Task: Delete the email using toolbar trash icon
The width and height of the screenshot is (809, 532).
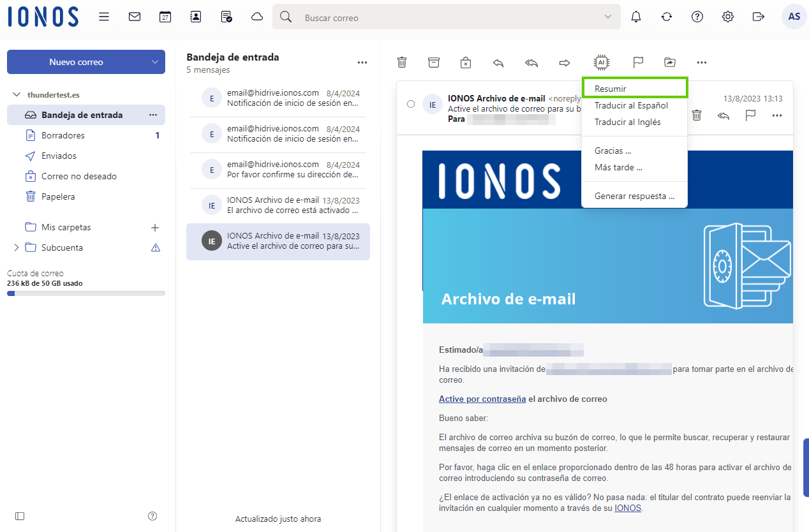Action: click(402, 63)
